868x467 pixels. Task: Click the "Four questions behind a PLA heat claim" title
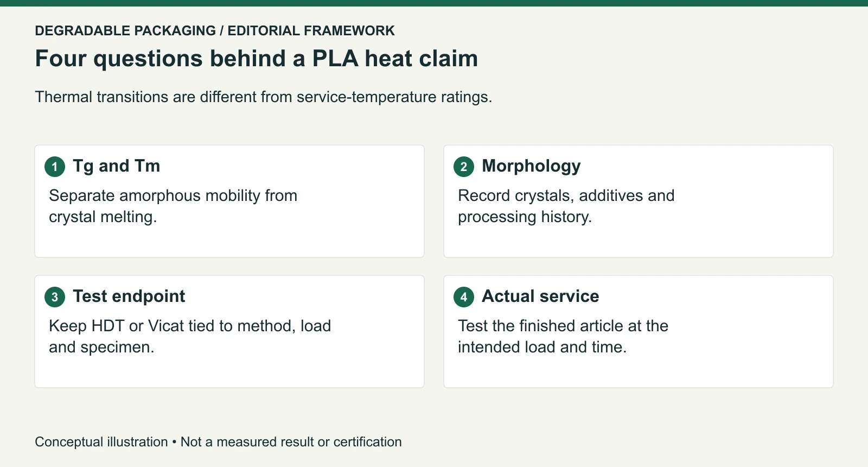[x=257, y=59]
